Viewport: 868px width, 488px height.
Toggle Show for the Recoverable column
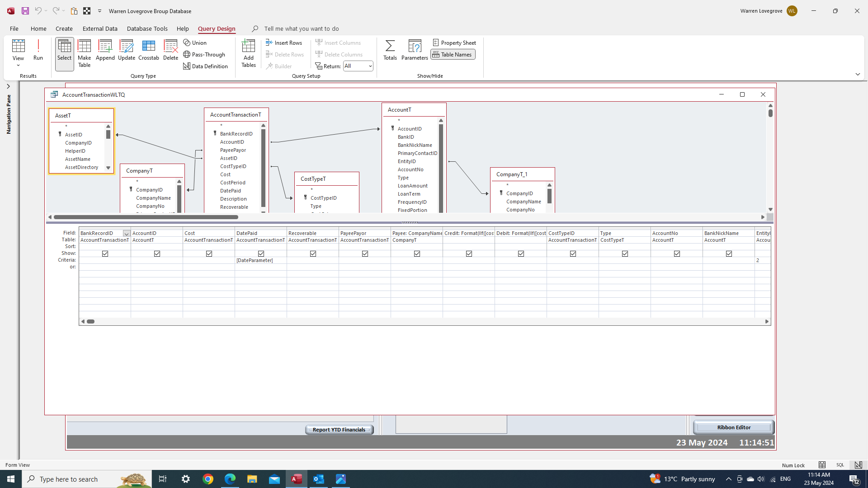[312, 253]
